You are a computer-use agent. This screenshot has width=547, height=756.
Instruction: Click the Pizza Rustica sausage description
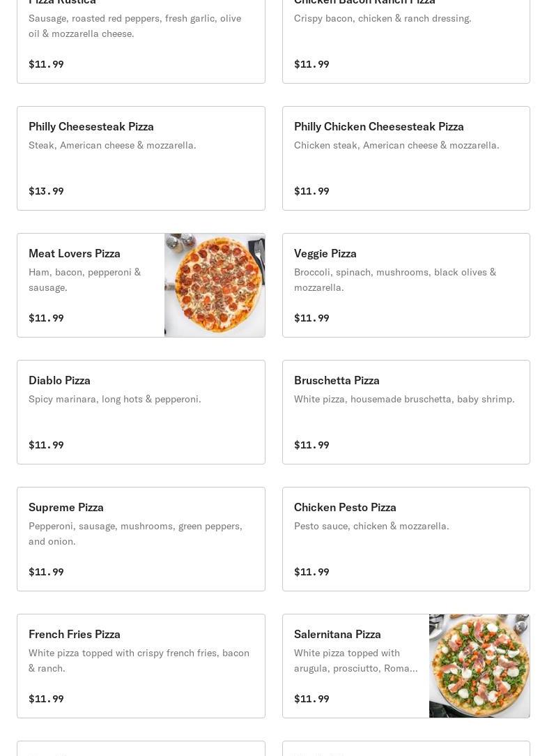pos(135,26)
